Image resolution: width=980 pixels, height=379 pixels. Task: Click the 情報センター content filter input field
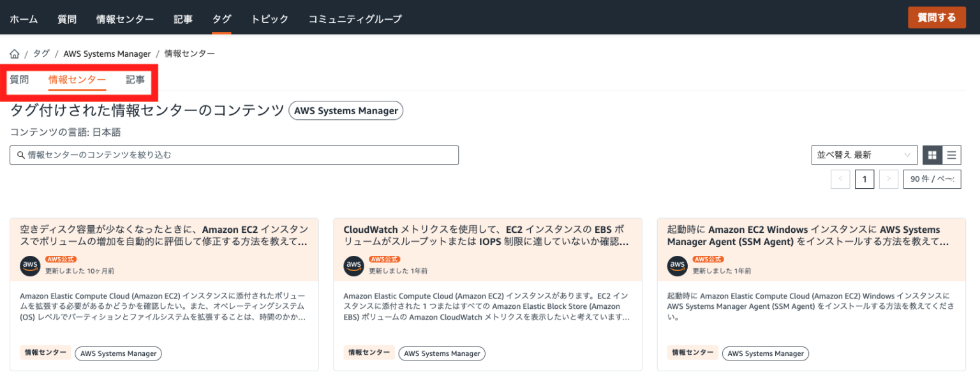234,154
